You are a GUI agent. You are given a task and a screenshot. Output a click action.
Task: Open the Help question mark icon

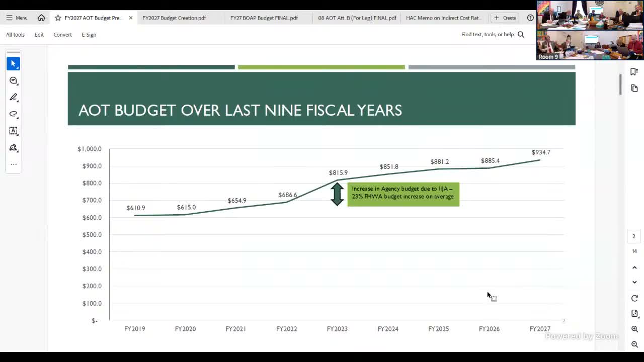pos(530,18)
